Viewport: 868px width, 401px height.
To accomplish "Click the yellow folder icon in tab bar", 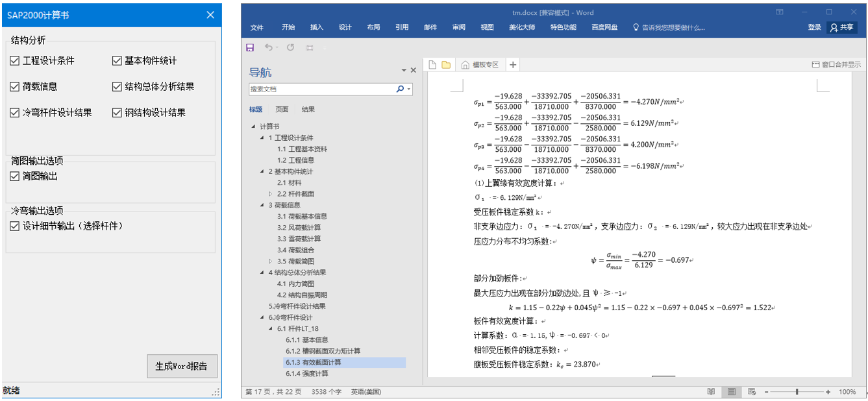I will pyautogui.click(x=446, y=65).
